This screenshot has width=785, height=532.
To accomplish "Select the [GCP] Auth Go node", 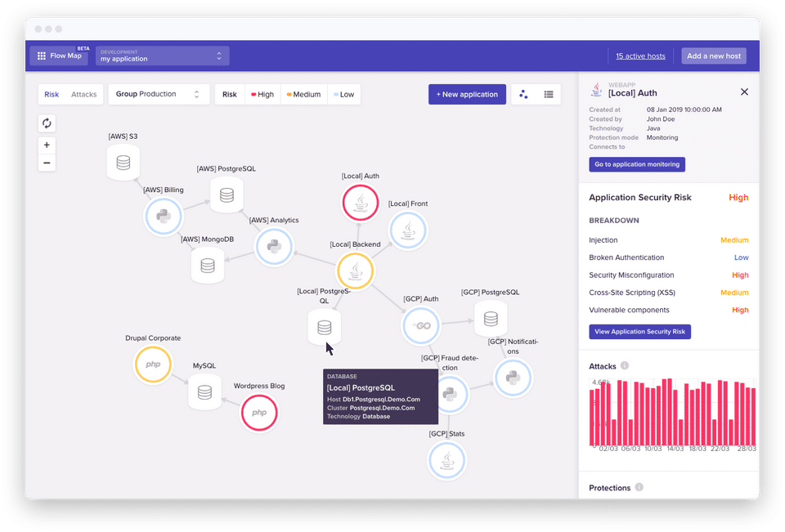I will coord(421,326).
